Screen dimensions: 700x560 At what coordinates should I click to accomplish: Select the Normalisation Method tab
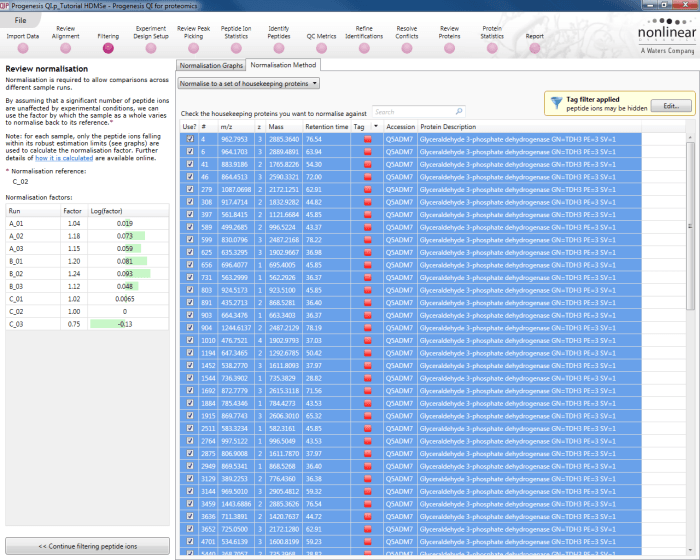pos(283,65)
